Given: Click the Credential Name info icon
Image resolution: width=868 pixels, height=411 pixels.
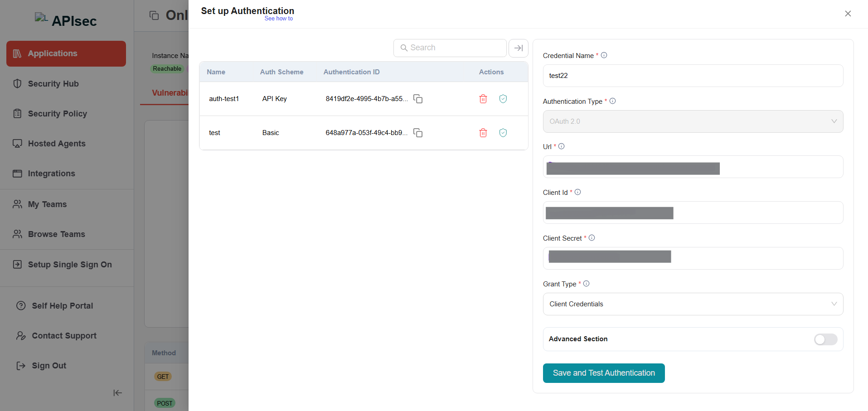Looking at the screenshot, I should (x=604, y=55).
